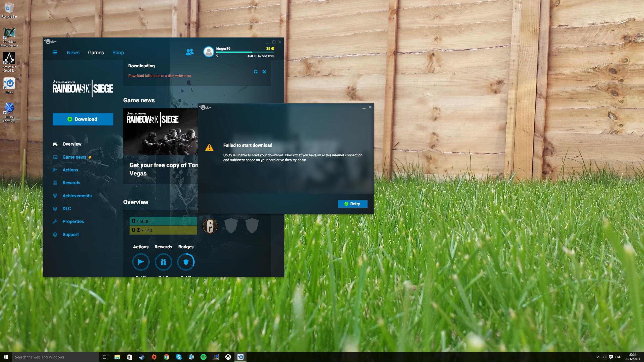Launch Steam from the taskbar
Screen dimensions: 644x362
coord(142,357)
